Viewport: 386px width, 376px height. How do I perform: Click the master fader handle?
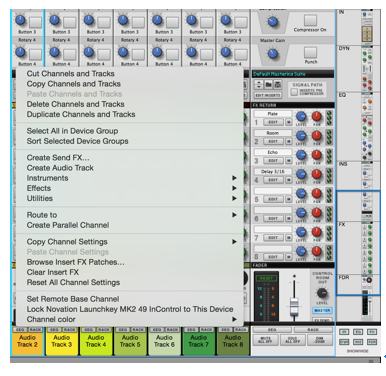point(294,306)
